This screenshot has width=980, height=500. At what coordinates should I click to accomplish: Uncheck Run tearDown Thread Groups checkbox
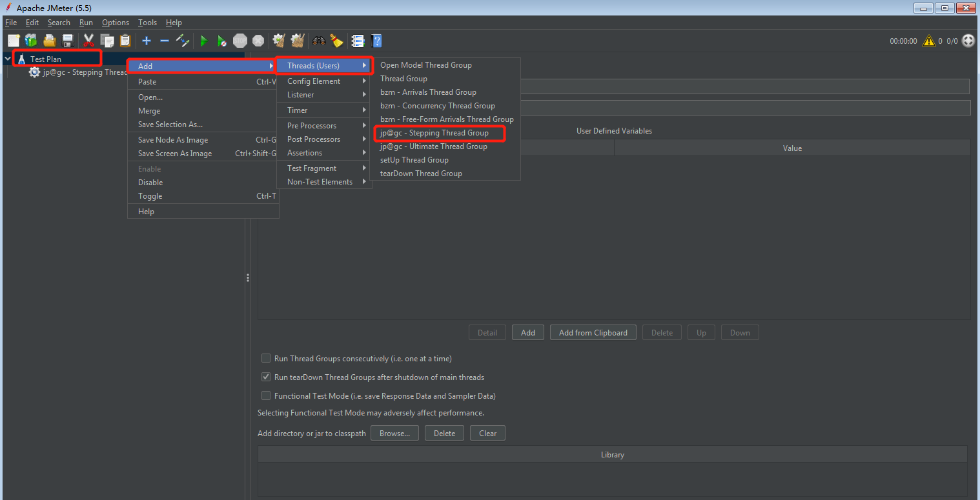point(266,377)
